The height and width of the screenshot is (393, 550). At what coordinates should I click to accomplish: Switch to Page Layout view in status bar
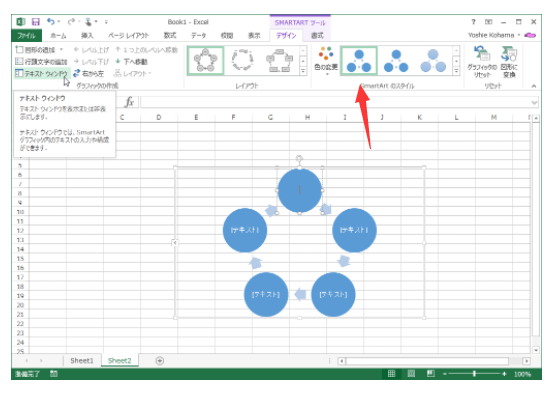pyautogui.click(x=411, y=374)
